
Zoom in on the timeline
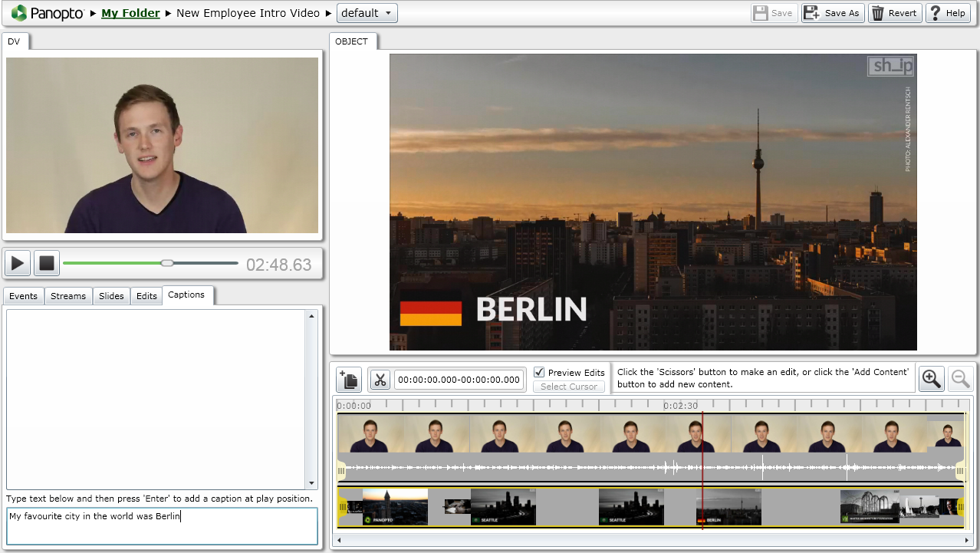(932, 378)
